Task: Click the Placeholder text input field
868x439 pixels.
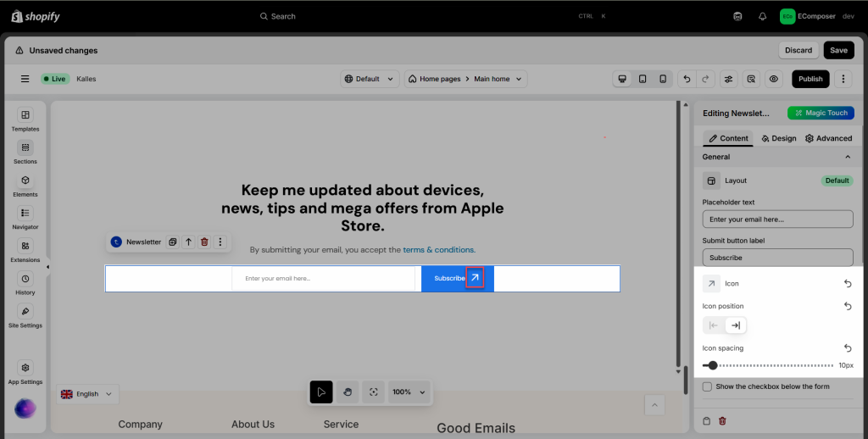Action: 777,219
